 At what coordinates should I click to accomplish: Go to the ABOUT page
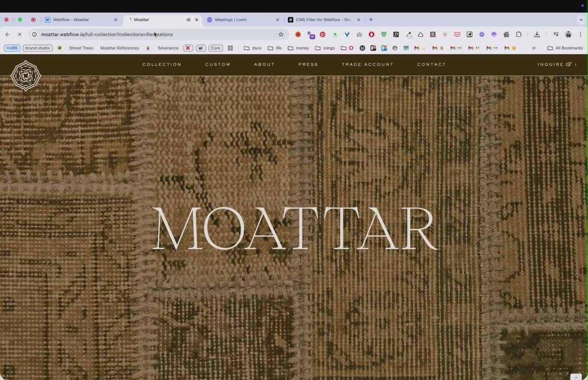pyautogui.click(x=264, y=64)
